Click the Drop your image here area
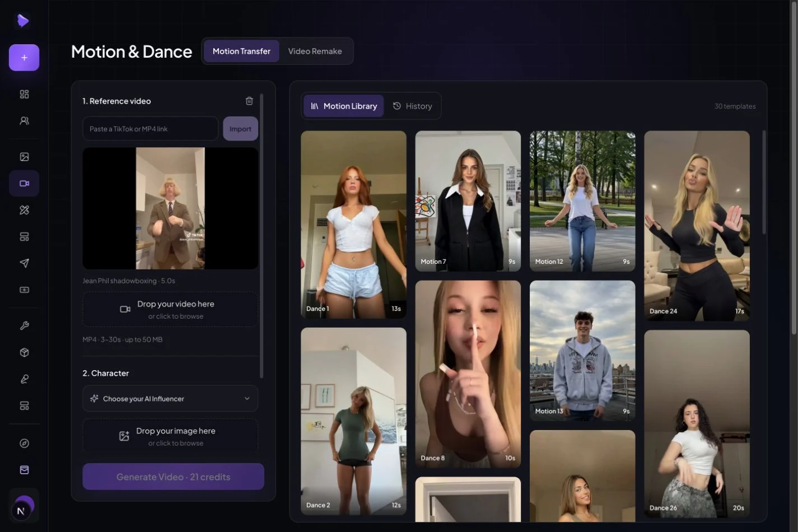The width and height of the screenshot is (798, 532). pyautogui.click(x=170, y=436)
